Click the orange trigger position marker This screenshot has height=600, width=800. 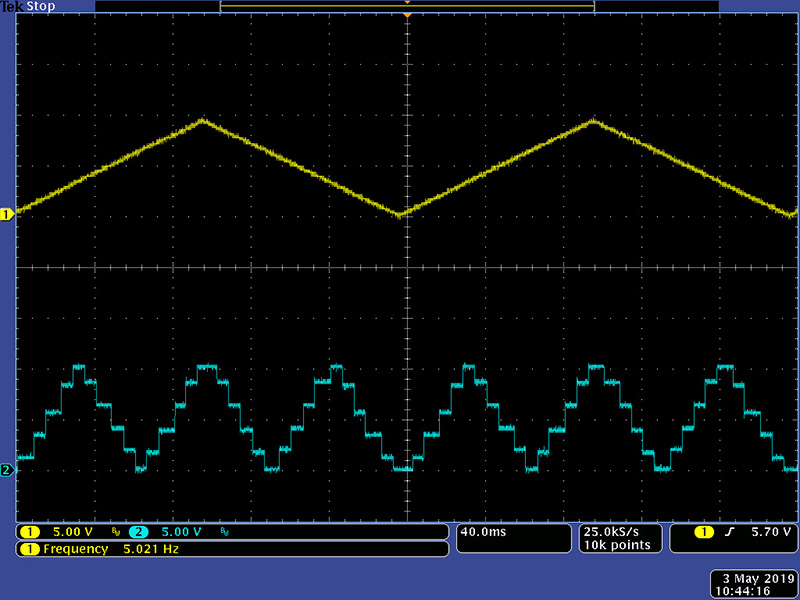pos(407,3)
